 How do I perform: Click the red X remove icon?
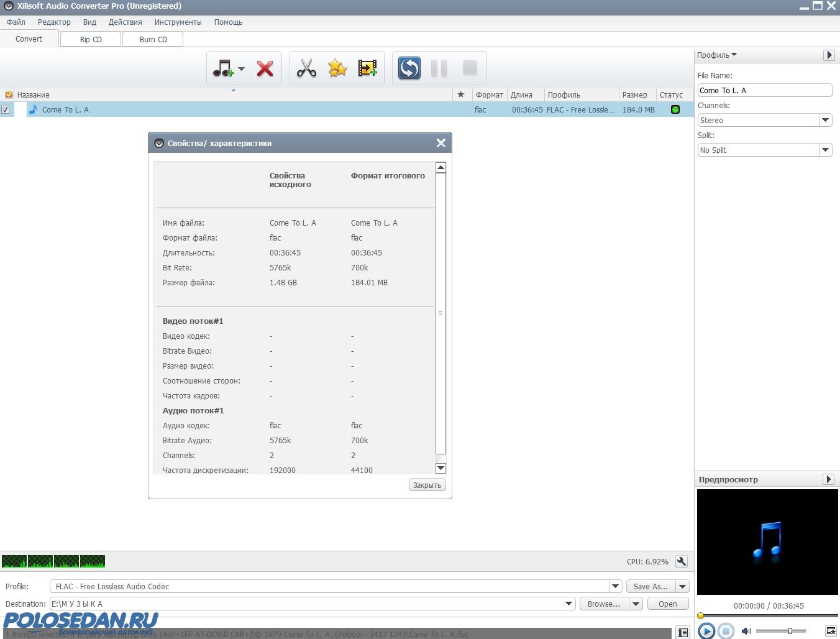coord(265,68)
